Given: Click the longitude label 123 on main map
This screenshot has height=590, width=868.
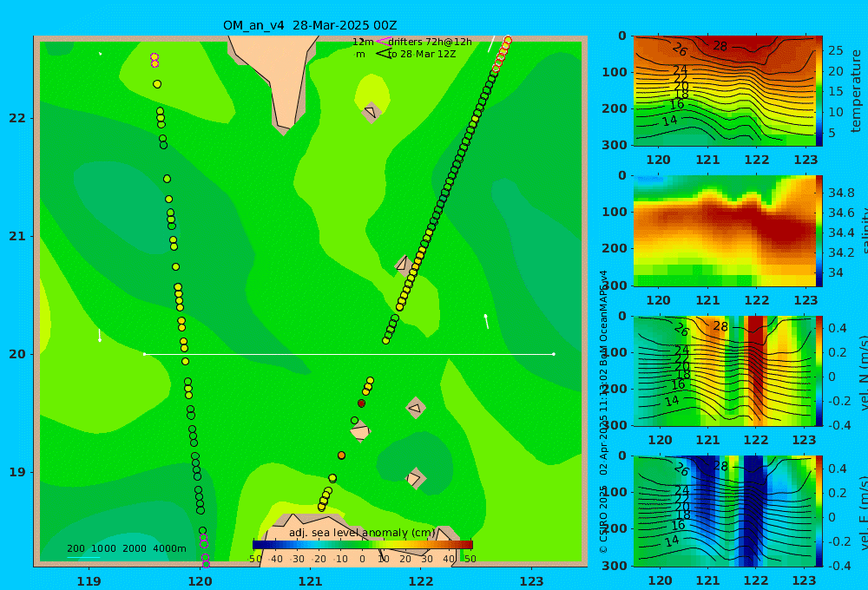Looking at the screenshot, I should (531, 581).
